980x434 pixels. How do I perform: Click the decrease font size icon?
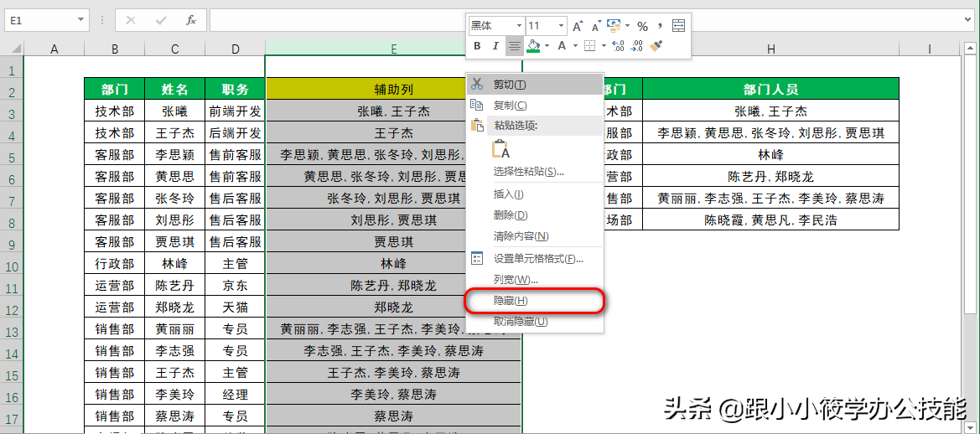point(596,26)
